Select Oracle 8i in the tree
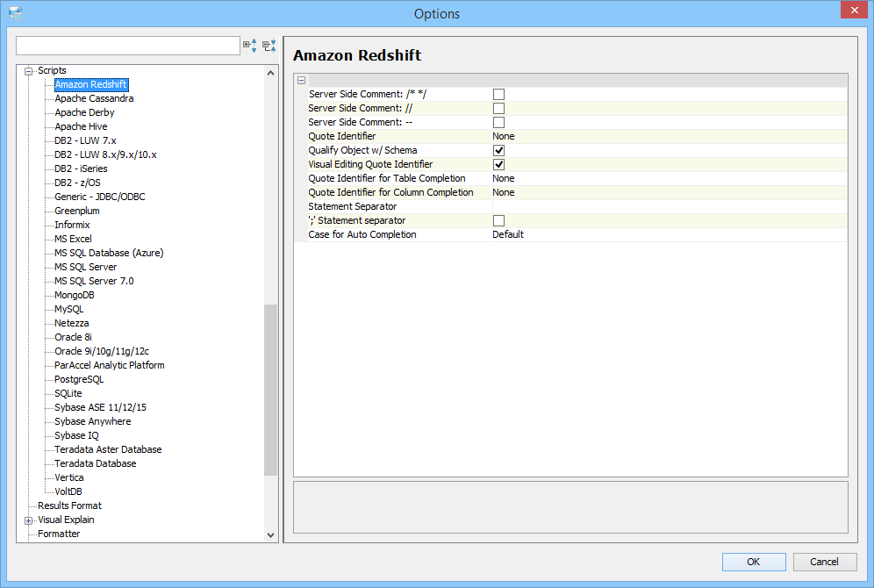The width and height of the screenshot is (874, 588). [x=73, y=337]
